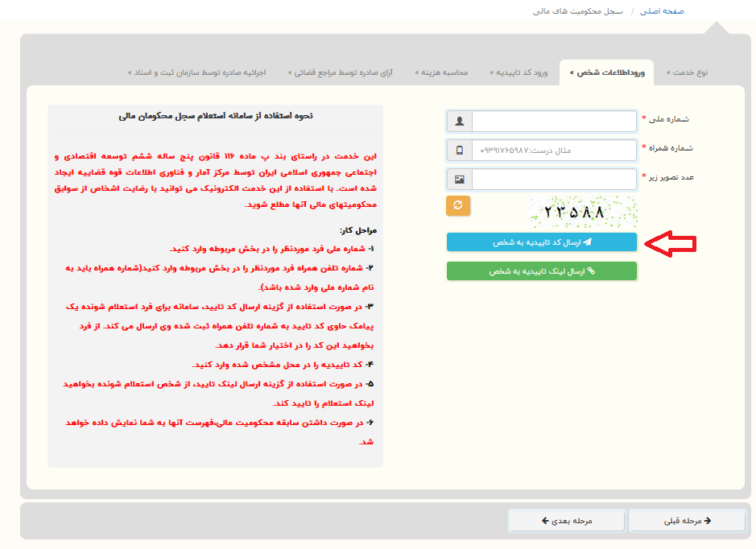The height and width of the screenshot is (549, 756).
Task: Open the آرای صادره توسط مراجع قضائی tab
Action: [x=341, y=72]
